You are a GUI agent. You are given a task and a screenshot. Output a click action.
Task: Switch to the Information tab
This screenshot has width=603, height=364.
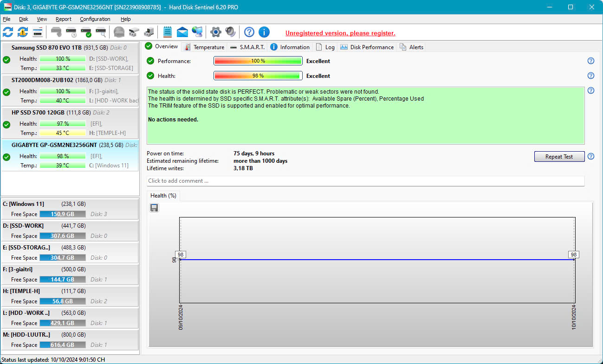290,47
